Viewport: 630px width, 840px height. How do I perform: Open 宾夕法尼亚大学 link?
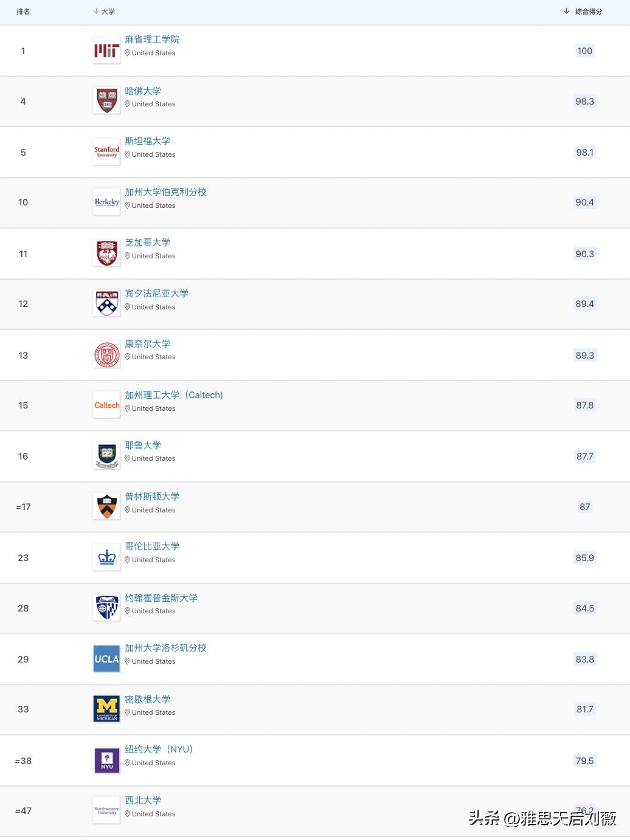point(156,294)
